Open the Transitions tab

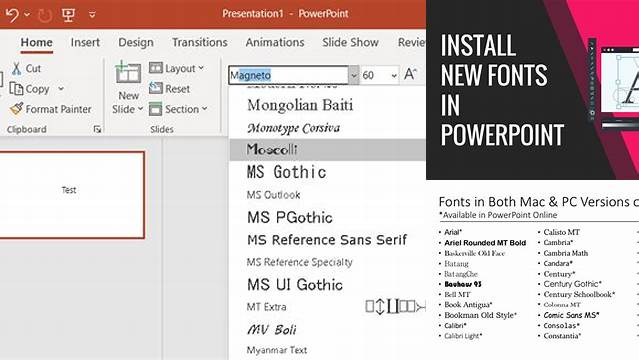click(x=199, y=42)
